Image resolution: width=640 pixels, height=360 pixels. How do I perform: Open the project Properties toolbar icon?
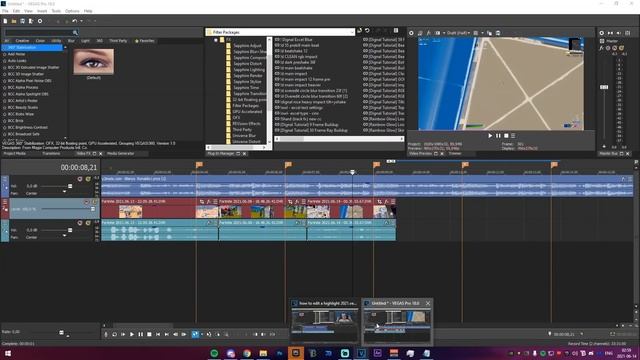(40, 21)
